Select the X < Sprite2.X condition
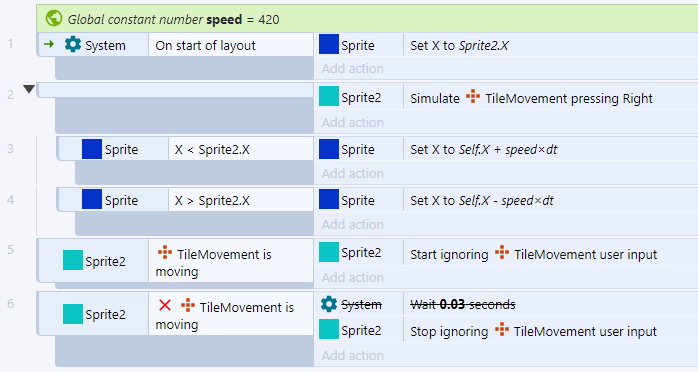Screen dimensions: 698x372 [x=241, y=150]
